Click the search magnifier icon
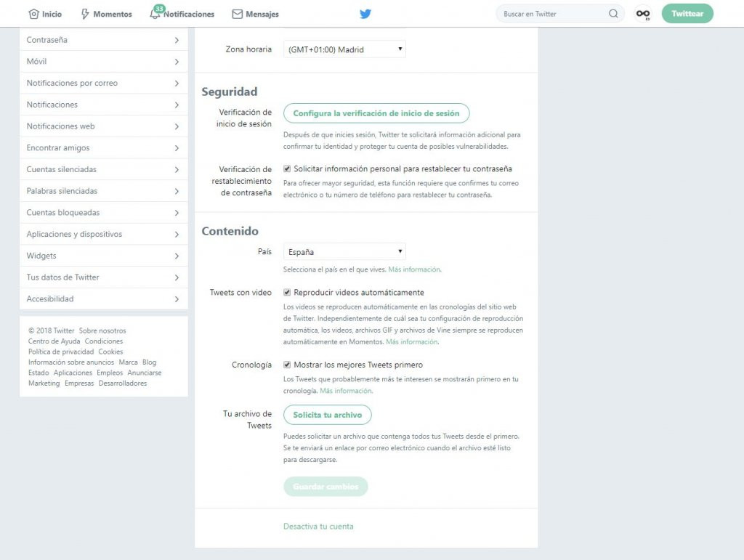Screen dimensions: 744x560 (x=613, y=13)
